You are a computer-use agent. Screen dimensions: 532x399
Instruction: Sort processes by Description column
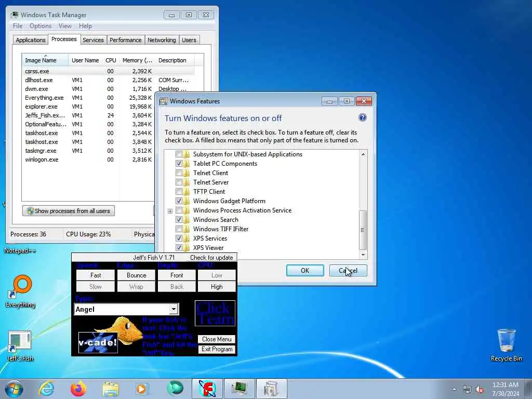175,60
